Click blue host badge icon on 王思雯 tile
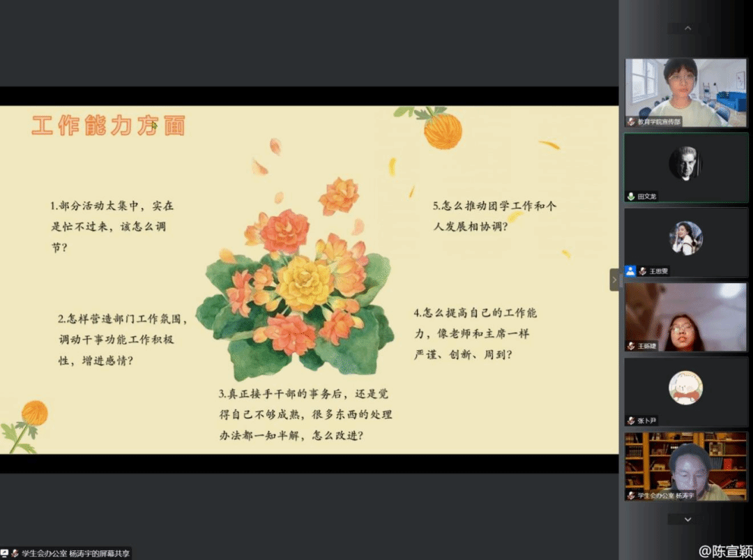This screenshot has width=753, height=560. 630,271
